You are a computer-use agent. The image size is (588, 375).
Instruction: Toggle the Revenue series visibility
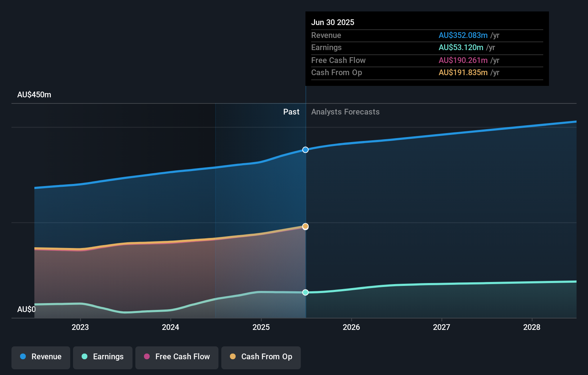coord(40,357)
